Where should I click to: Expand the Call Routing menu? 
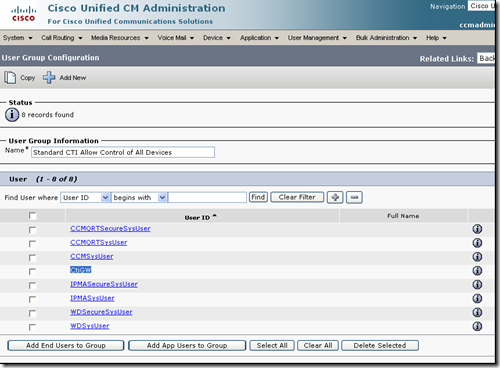tap(62, 38)
